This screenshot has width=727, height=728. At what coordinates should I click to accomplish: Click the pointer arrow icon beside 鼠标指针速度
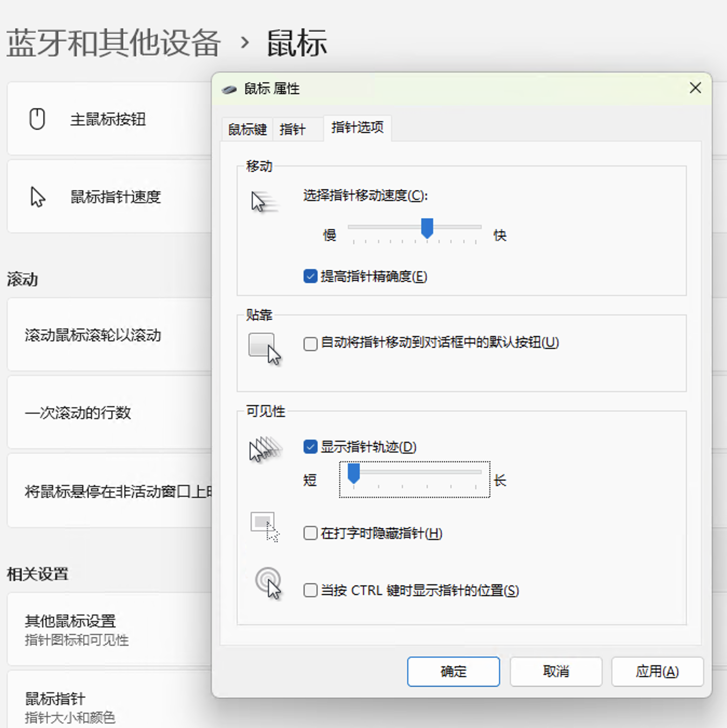[37, 197]
